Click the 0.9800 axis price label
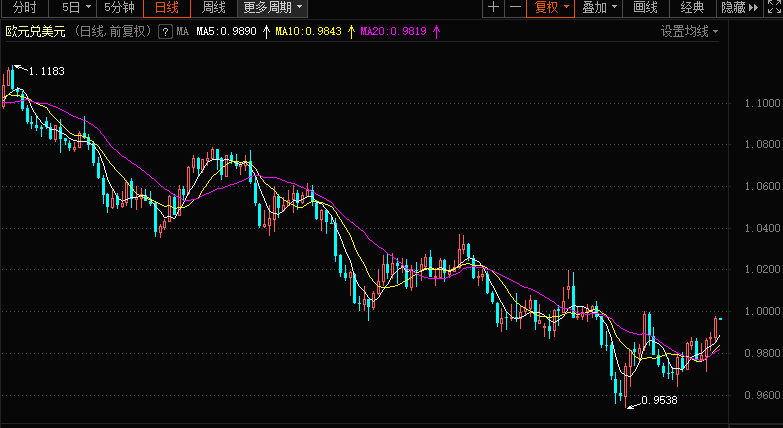Screen dimensions: 783x428 point(762,354)
